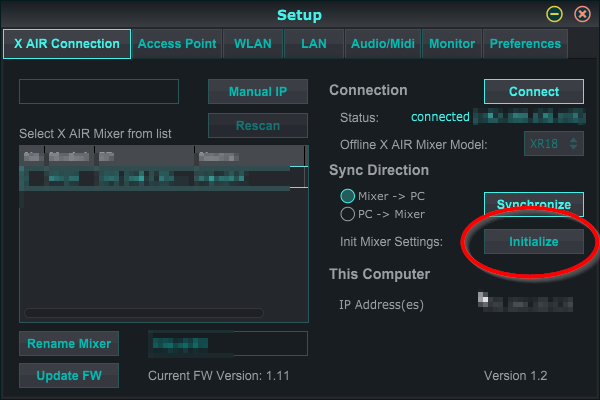Minimize the Setup window

pyautogui.click(x=554, y=15)
